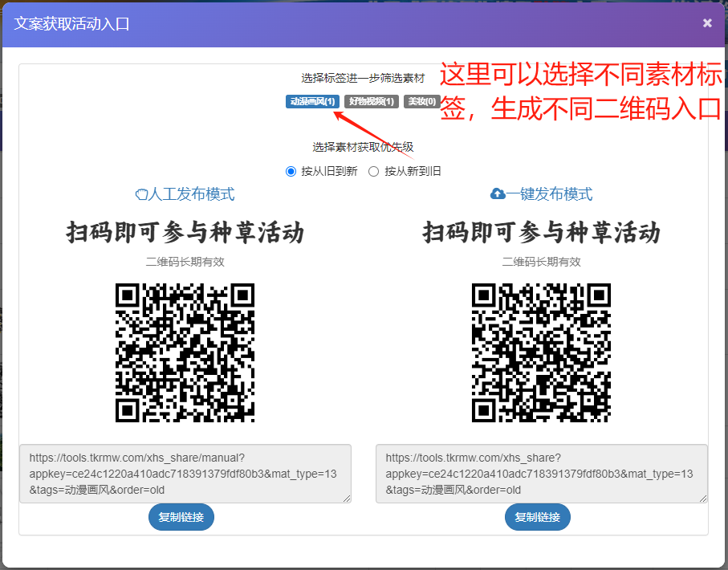Grab the manual link box resize handle
Screen dimensions: 728x570
point(347,499)
